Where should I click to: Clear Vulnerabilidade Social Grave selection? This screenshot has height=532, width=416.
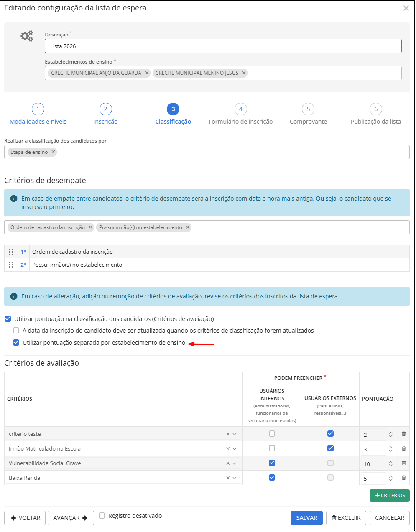click(x=228, y=463)
